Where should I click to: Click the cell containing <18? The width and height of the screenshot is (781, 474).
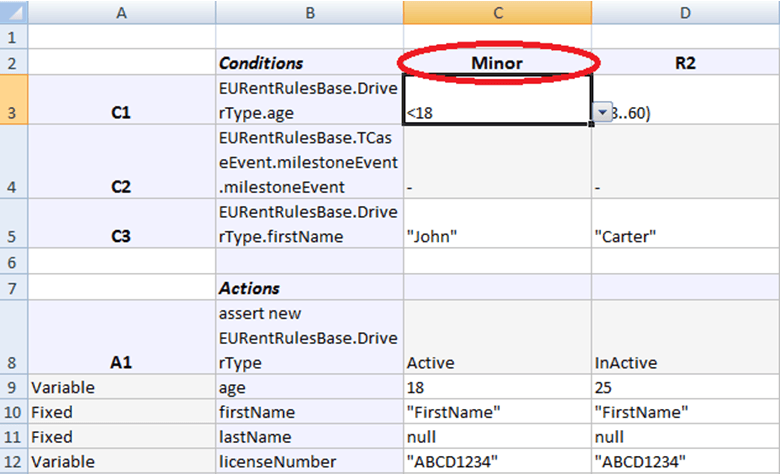498,100
